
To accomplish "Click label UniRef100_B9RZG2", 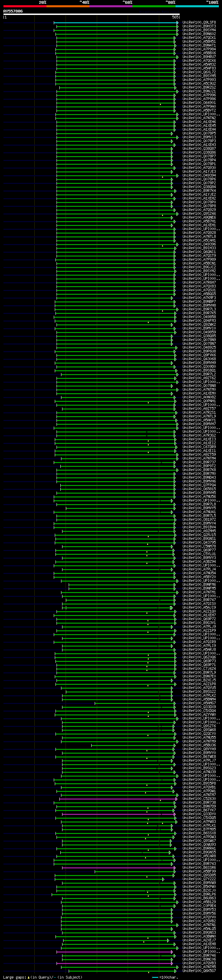I will click(x=199, y=88).
